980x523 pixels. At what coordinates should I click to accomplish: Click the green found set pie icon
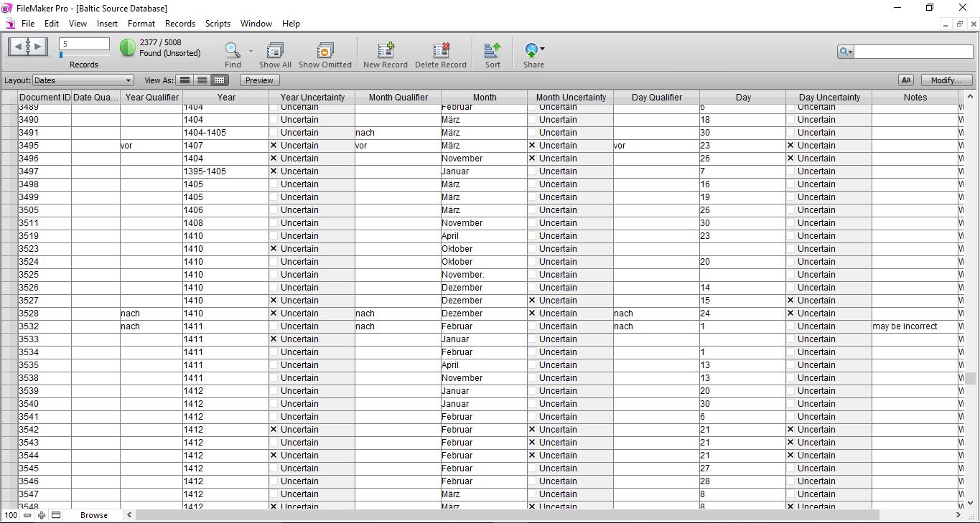127,48
